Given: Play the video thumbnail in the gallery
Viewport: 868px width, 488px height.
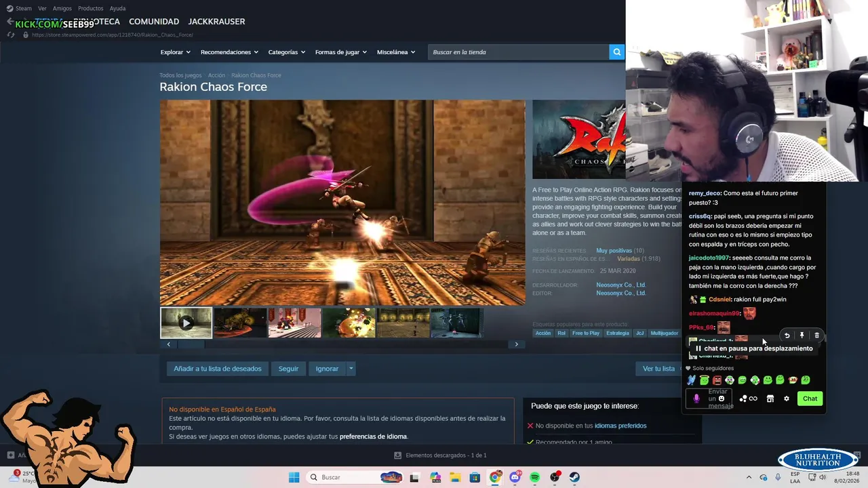Looking at the screenshot, I should point(186,323).
